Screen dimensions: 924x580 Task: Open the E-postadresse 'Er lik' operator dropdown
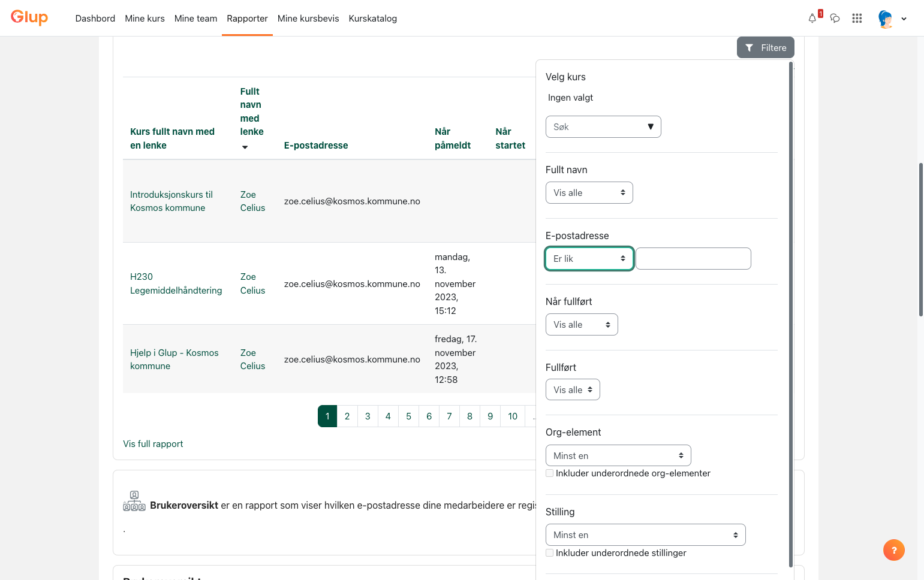pyautogui.click(x=589, y=259)
